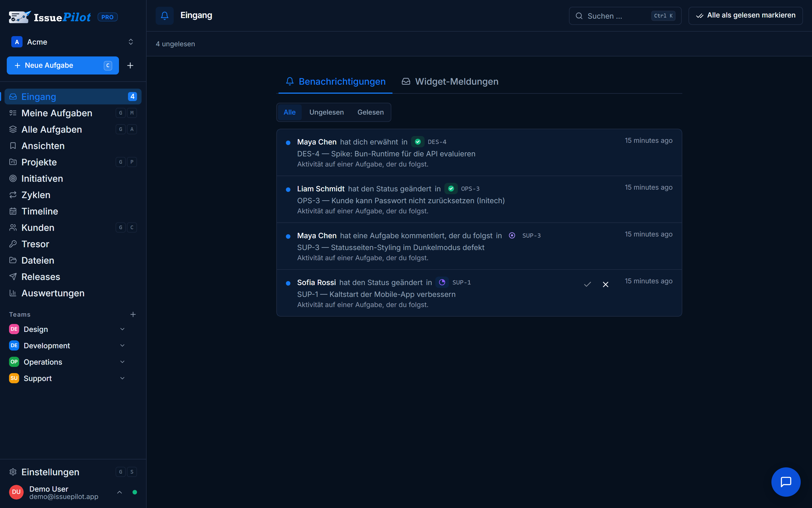Click the unread badge 4 on Eingang

132,97
